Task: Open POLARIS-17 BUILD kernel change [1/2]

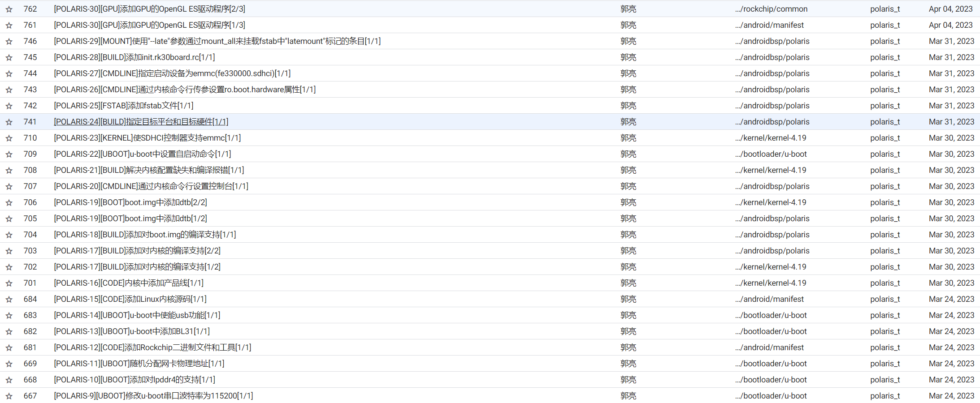Action: pyautogui.click(x=137, y=267)
